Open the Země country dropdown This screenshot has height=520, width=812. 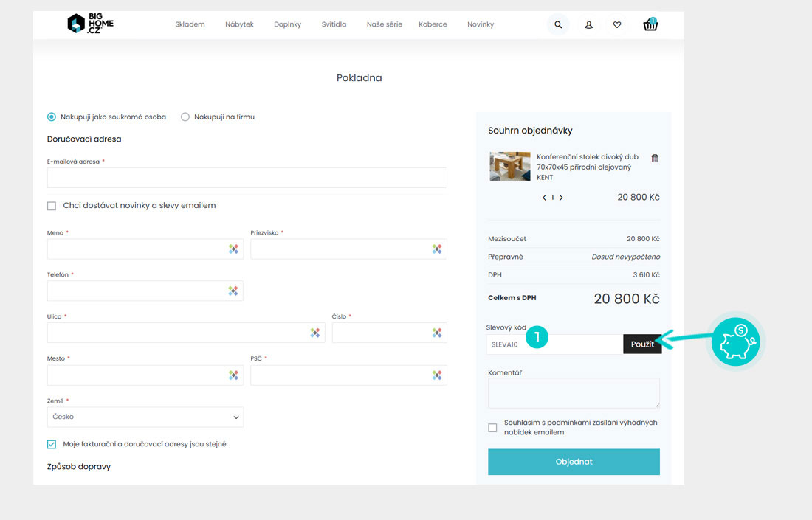tap(145, 417)
